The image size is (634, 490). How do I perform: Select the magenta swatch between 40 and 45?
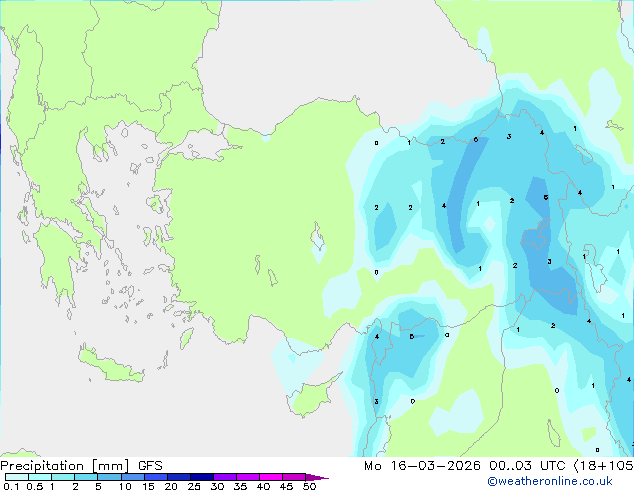coord(271,477)
